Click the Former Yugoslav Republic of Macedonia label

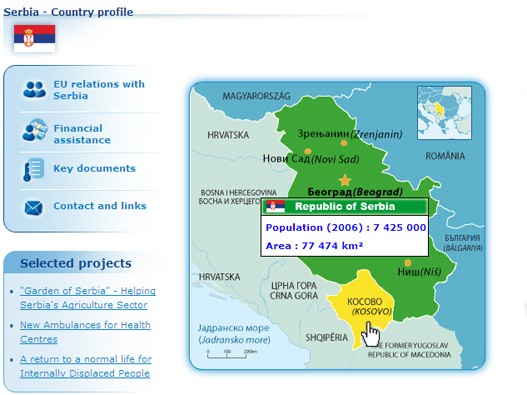point(409,350)
